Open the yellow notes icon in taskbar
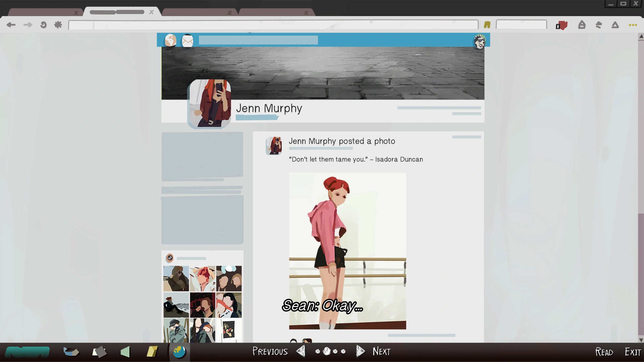Viewport: 644px width, 362px height. (x=152, y=352)
